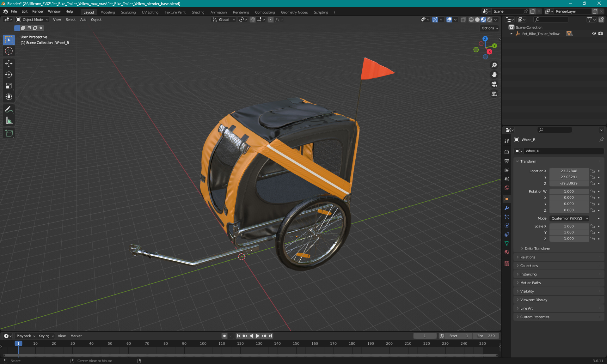This screenshot has height=364, width=607.
Task: Activate the Transform tool
Action: pyautogui.click(x=9, y=97)
